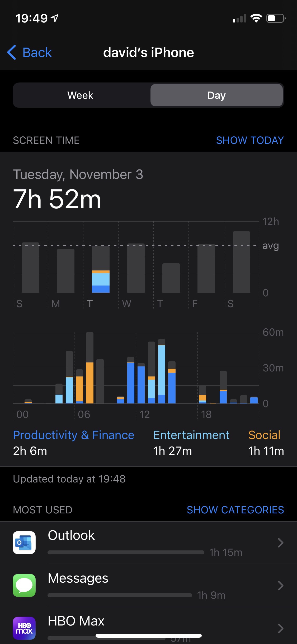The width and height of the screenshot is (297, 644).
Task: Tap the Wi-Fi status icon
Action: click(256, 18)
